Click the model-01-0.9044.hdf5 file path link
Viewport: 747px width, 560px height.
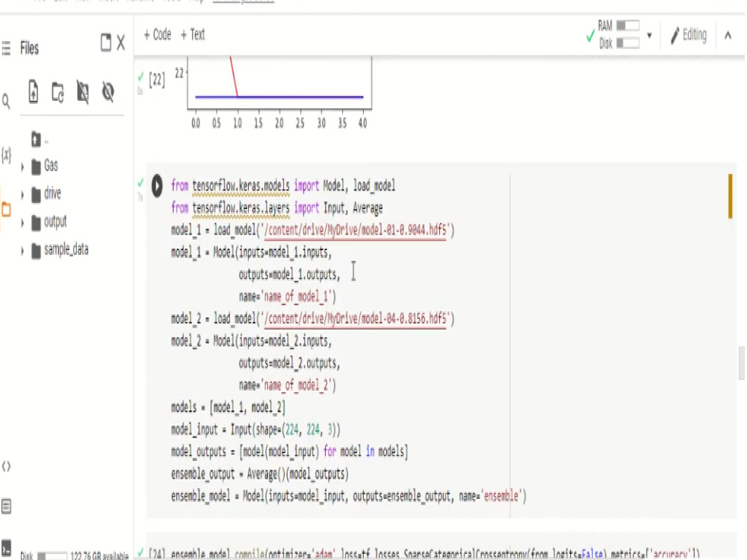pyautogui.click(x=356, y=231)
